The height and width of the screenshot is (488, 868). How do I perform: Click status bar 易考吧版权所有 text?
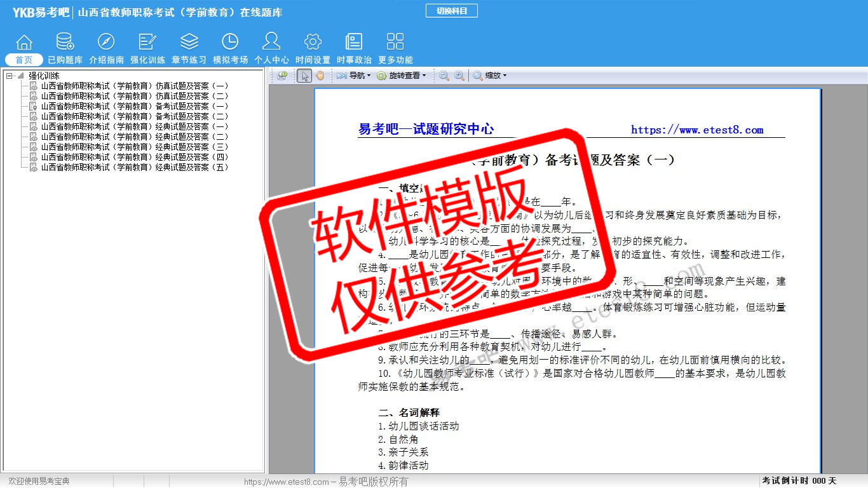[x=373, y=482]
